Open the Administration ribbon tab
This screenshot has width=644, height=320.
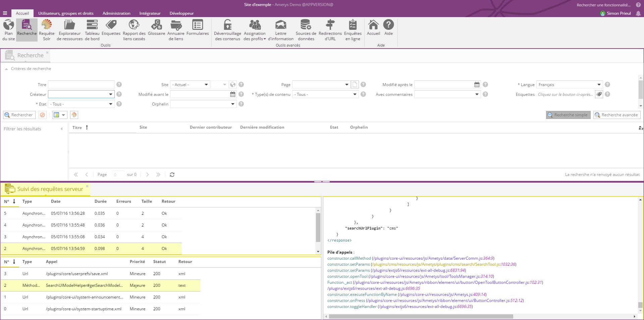116,13
